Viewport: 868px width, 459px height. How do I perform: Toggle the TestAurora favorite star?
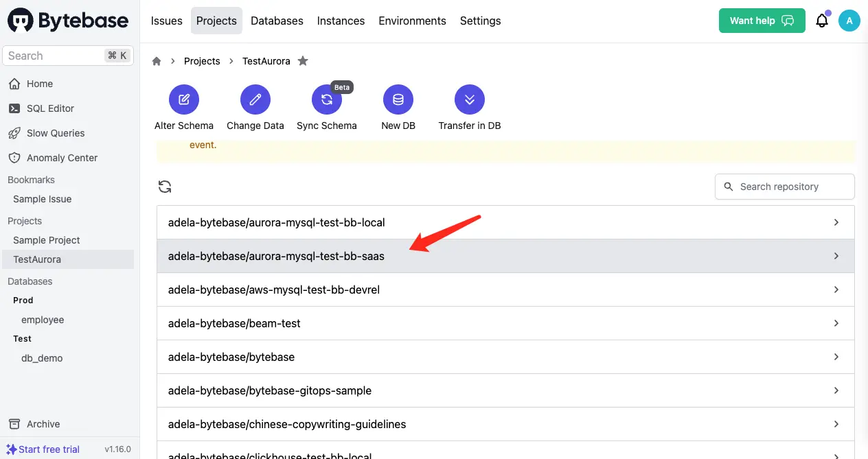(303, 61)
